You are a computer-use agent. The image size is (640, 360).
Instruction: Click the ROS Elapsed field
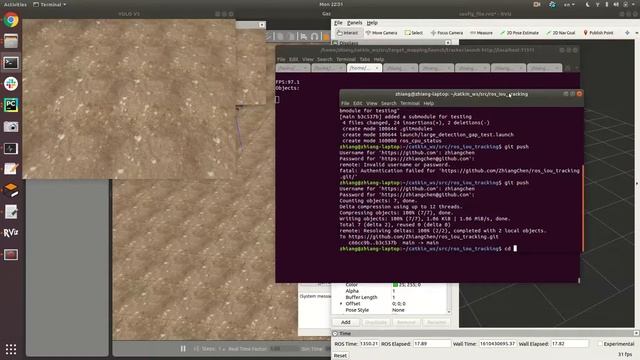pyautogui.click(x=432, y=344)
